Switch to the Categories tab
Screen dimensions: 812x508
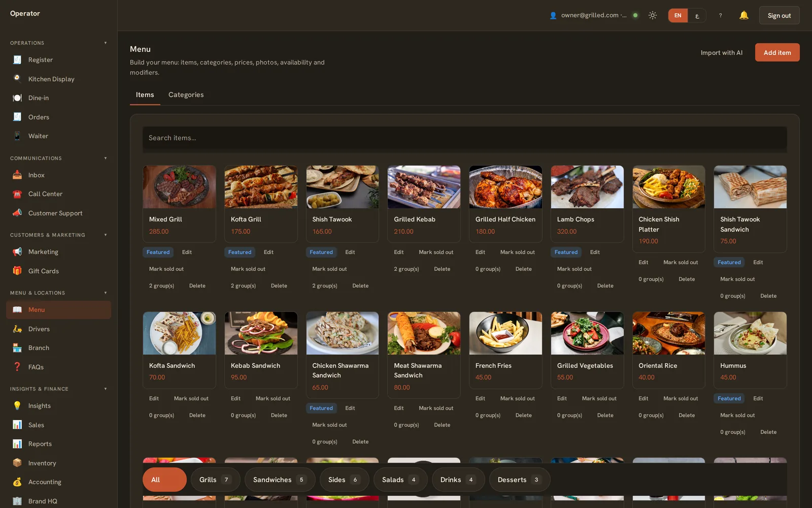click(186, 94)
